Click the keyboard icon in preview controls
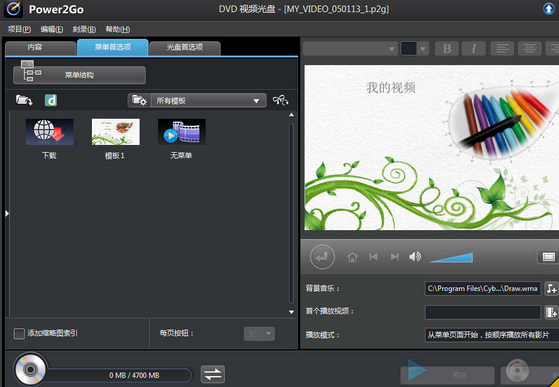The height and width of the screenshot is (387, 559). click(x=548, y=257)
